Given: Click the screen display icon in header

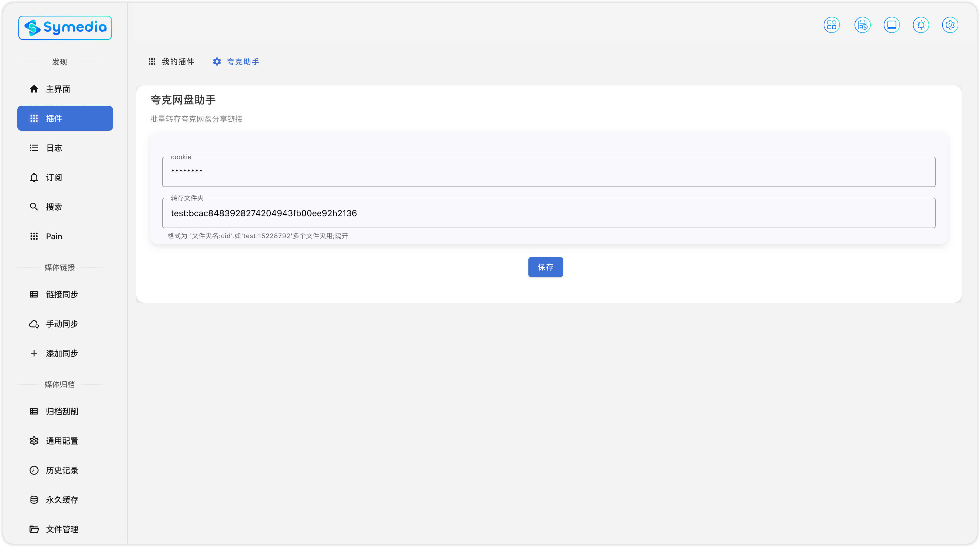Looking at the screenshot, I should click(x=891, y=25).
